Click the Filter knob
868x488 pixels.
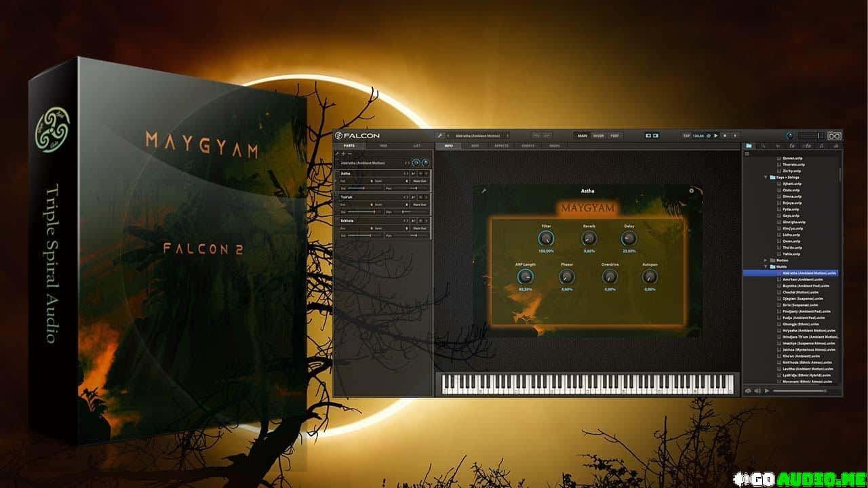[x=546, y=239]
